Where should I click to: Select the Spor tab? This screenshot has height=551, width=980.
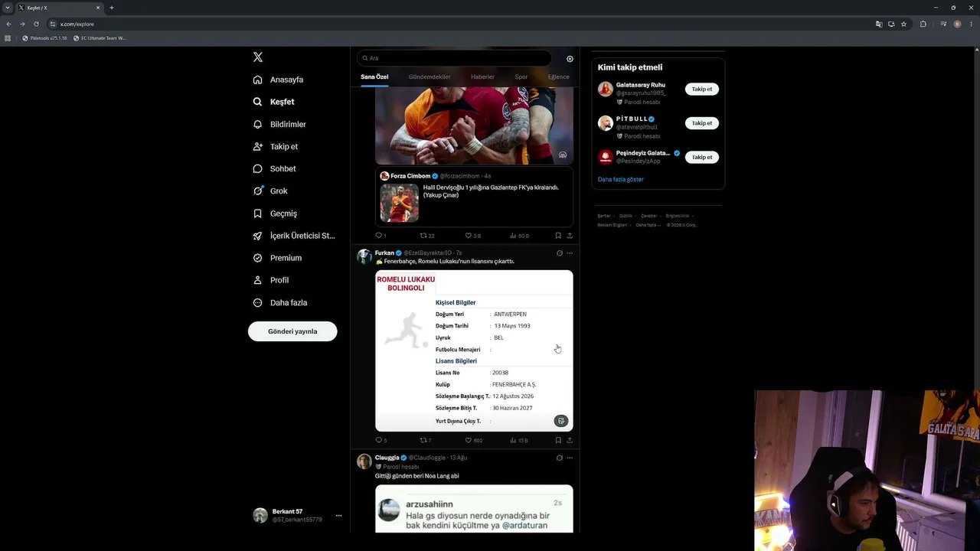pos(521,77)
